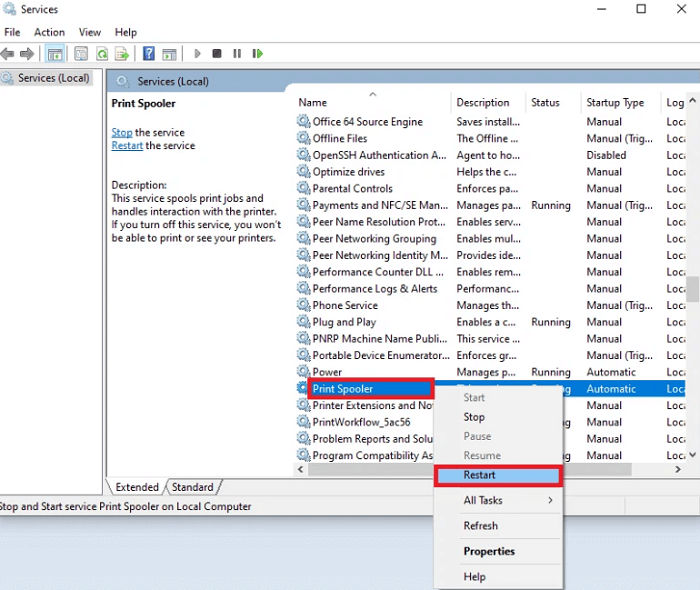
Task: Choose Restart in the context menu
Action: coord(498,475)
